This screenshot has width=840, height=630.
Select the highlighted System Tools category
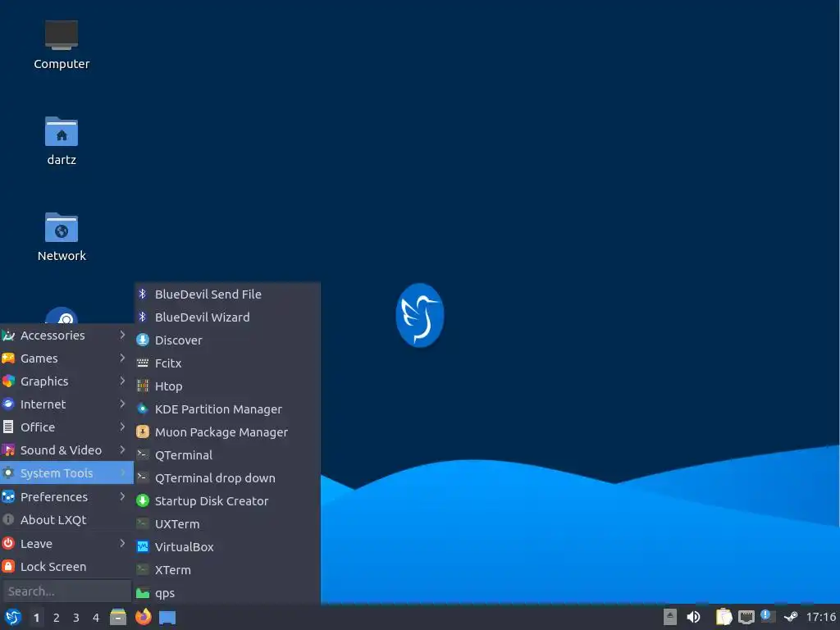[66, 473]
